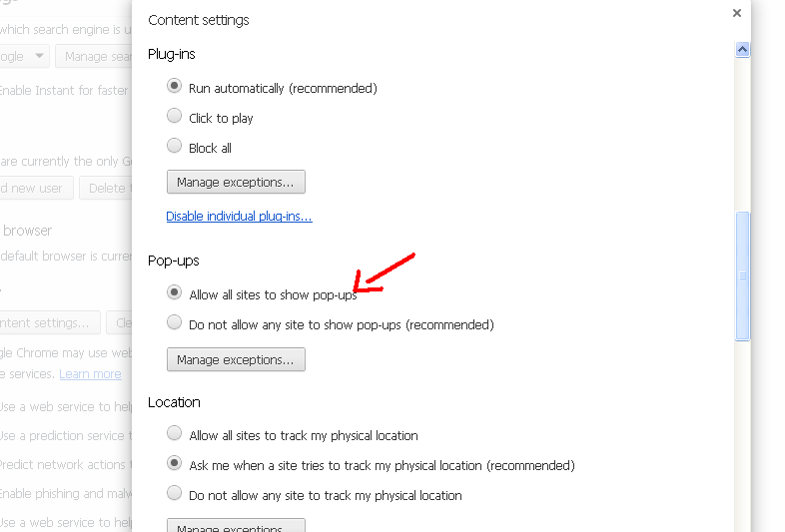Allow all sites to track physical location
The height and width of the screenshot is (532, 785).
pos(175,435)
